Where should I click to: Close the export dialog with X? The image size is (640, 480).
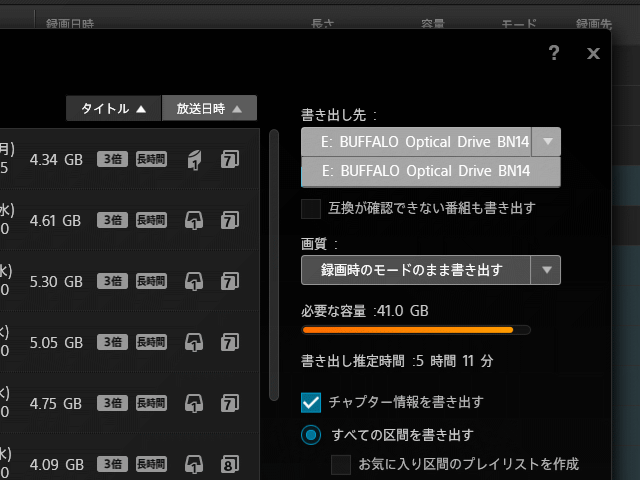[593, 53]
